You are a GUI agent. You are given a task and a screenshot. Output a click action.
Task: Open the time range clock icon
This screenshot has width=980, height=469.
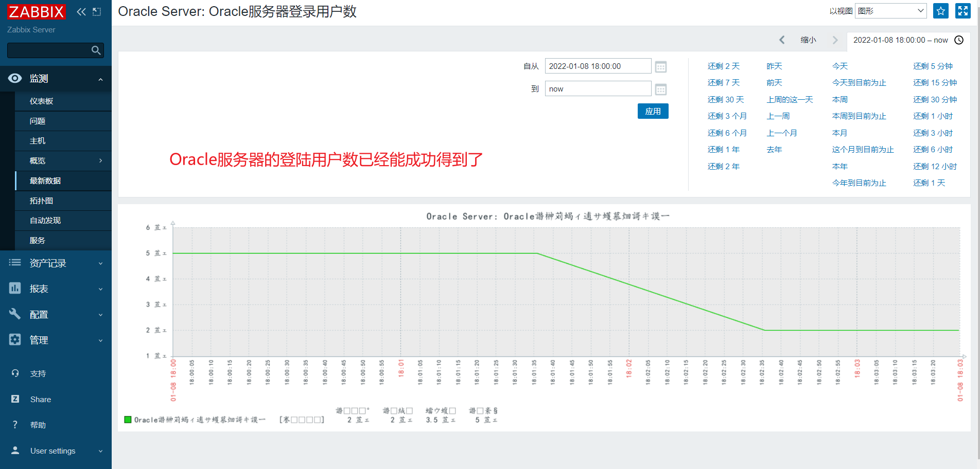[959, 40]
